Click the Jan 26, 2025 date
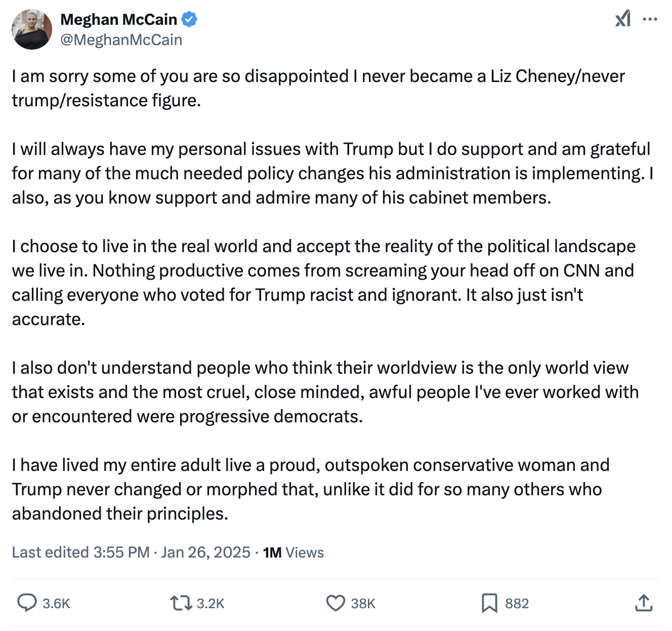Image resolution: width=672 pixels, height=631 pixels. [x=205, y=552]
